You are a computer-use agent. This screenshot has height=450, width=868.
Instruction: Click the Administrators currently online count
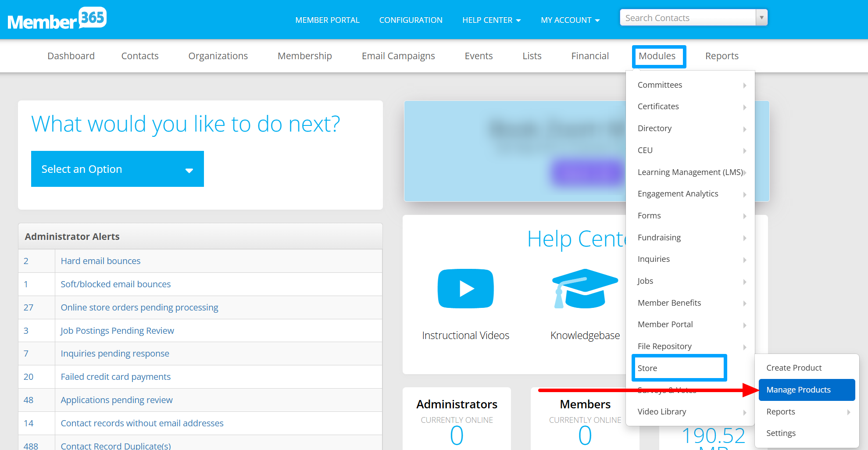click(x=457, y=436)
